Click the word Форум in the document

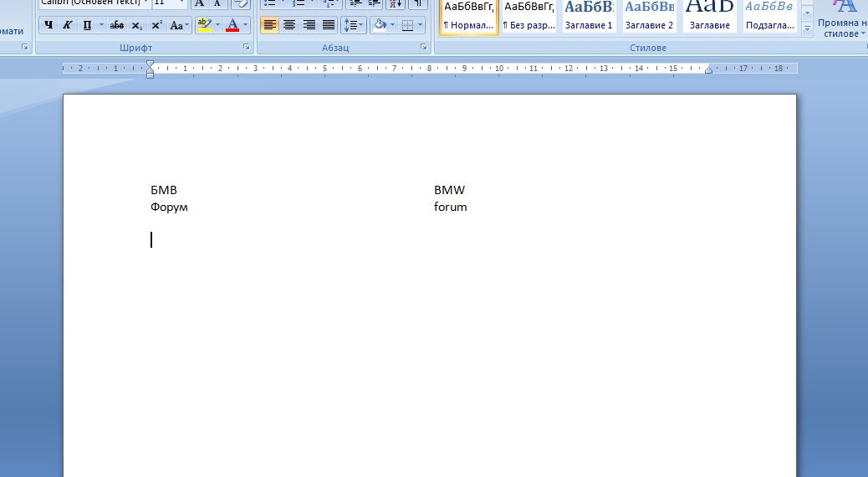coord(169,208)
